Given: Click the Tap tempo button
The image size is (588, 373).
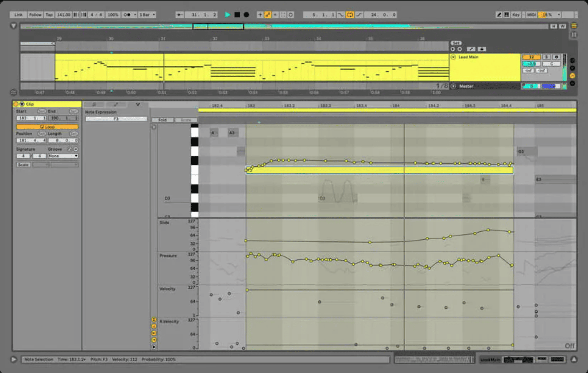Looking at the screenshot, I should (49, 15).
